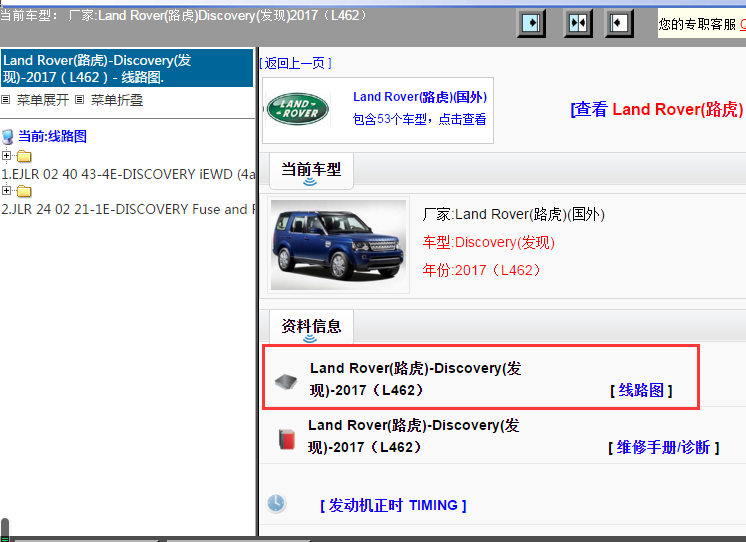746x542 pixels.
Task: Go back via 返回上一页 link
Action: click(x=295, y=63)
